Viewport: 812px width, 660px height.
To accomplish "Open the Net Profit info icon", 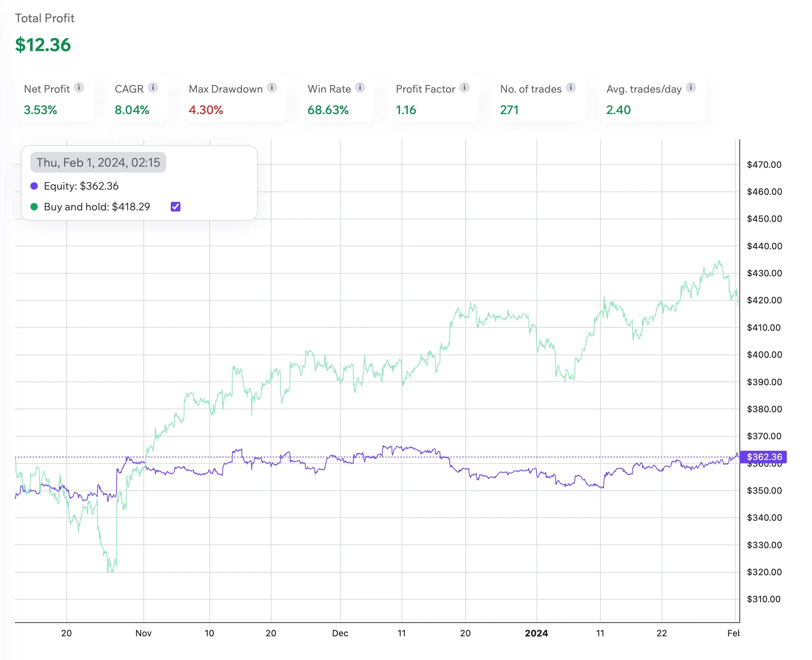I will coord(79,87).
